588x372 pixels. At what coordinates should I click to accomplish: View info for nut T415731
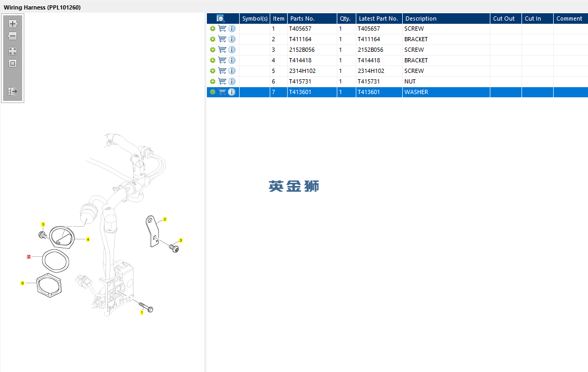232,81
